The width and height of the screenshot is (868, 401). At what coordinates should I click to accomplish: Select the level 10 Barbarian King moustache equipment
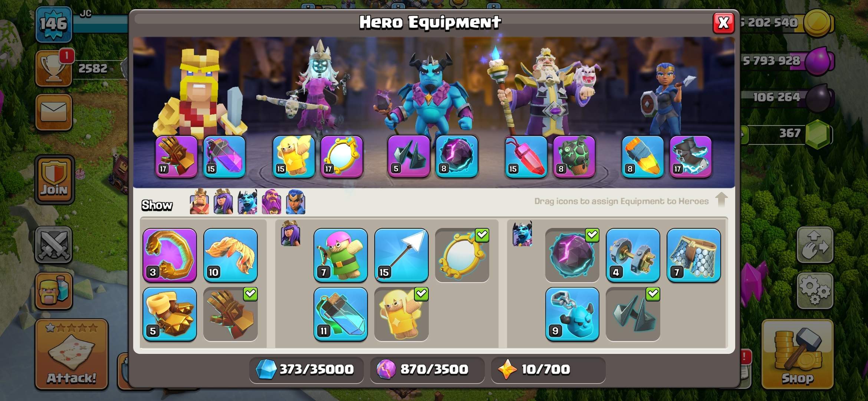coord(230,255)
